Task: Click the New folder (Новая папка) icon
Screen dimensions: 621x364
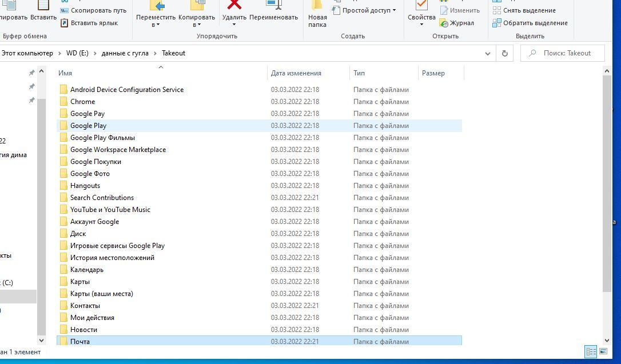Action: pos(317,7)
